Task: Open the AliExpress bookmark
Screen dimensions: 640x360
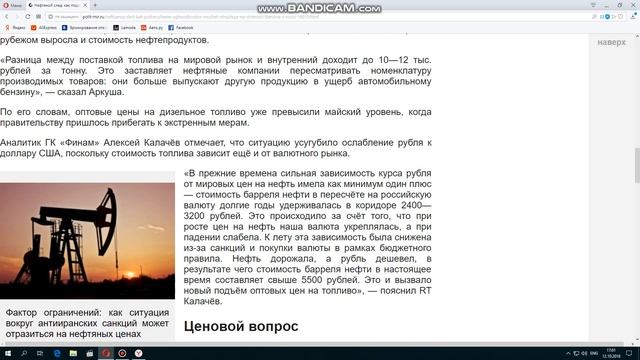Action: 44,28
